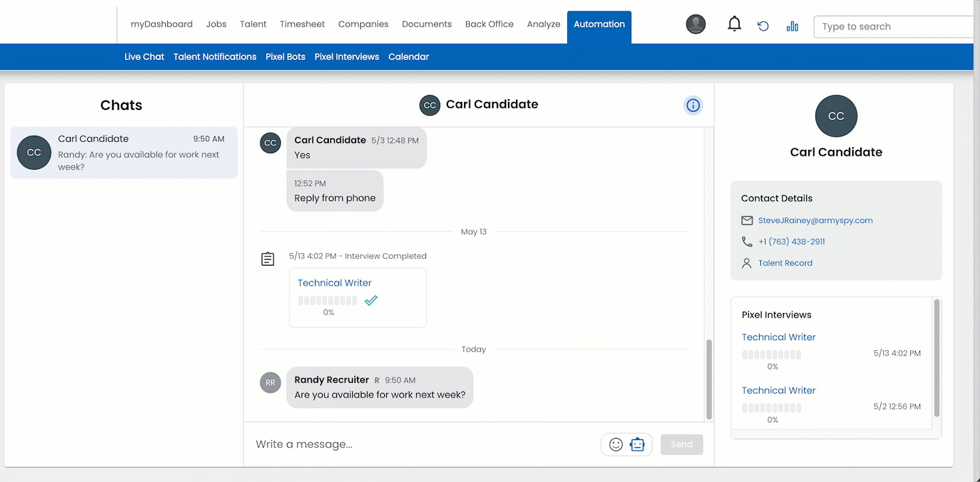Click the large CC avatar in right panel
The width and height of the screenshot is (980, 482).
(x=836, y=116)
